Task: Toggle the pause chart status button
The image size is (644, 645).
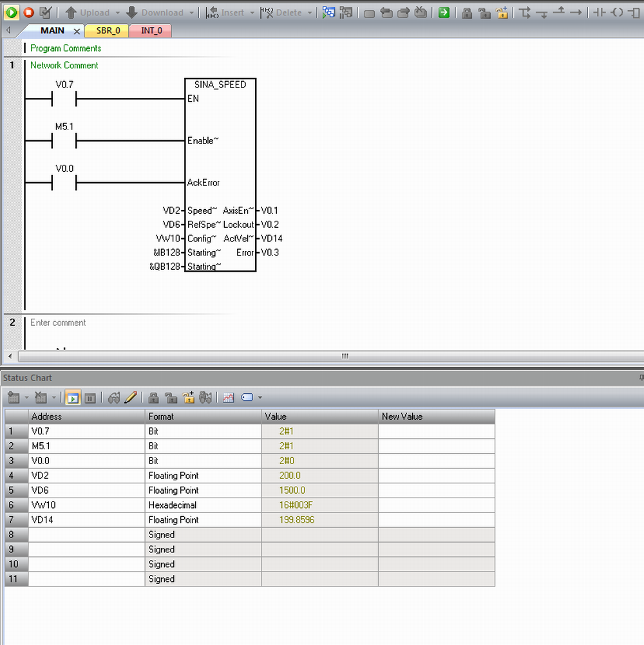Action: point(90,398)
